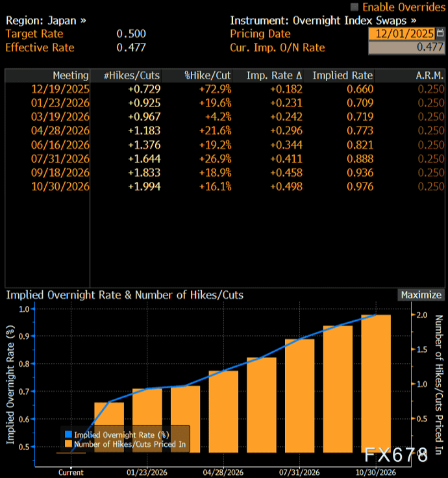Select the Imp. Rate Δ column header
The image size is (448, 478).
[275, 75]
